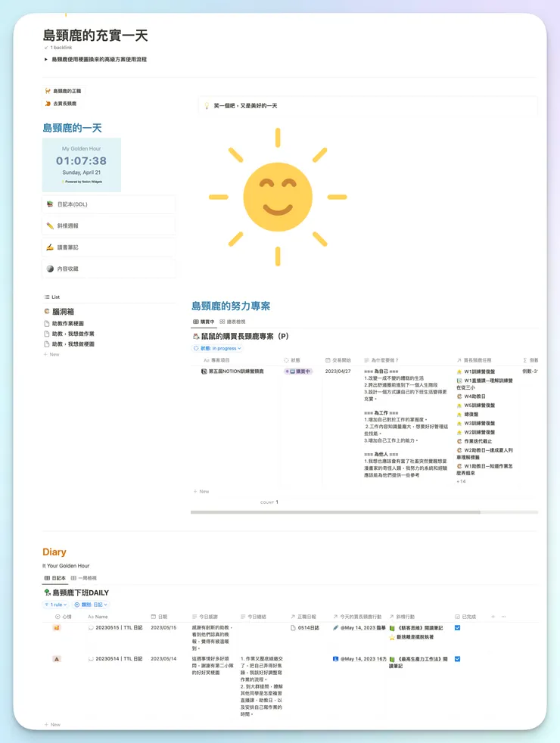Open the 讀書筆記 page button
The width and height of the screenshot is (560, 743).
click(x=108, y=247)
